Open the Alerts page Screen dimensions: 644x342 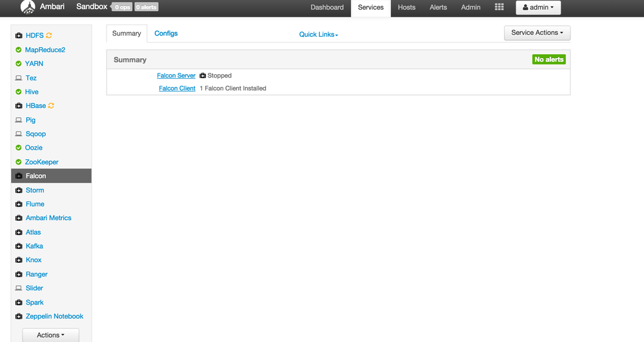(438, 7)
